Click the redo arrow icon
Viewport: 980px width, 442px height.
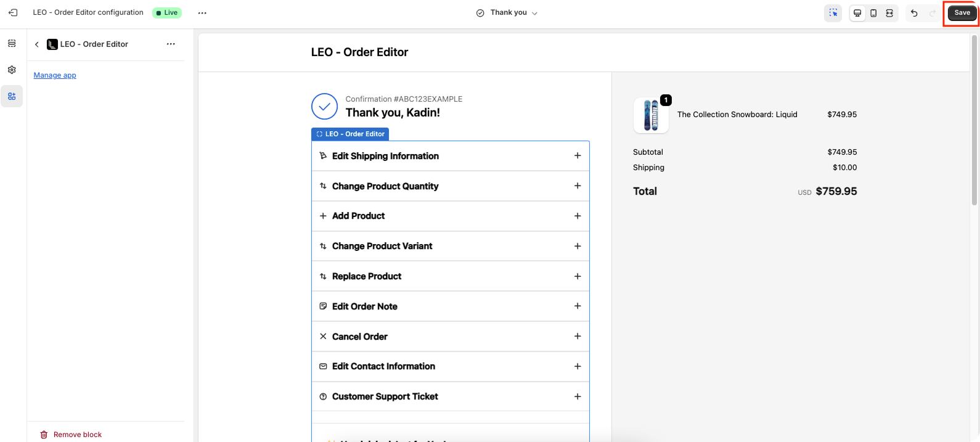coord(933,13)
